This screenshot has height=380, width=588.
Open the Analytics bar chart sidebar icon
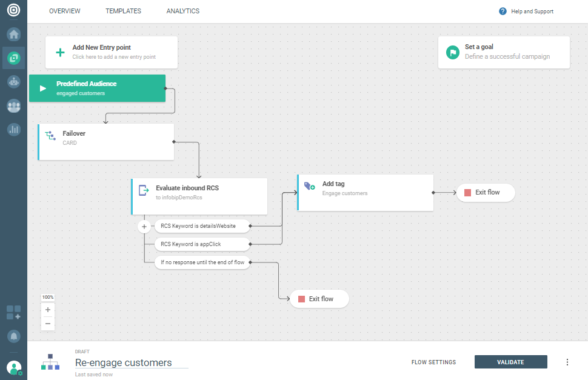pos(13,129)
